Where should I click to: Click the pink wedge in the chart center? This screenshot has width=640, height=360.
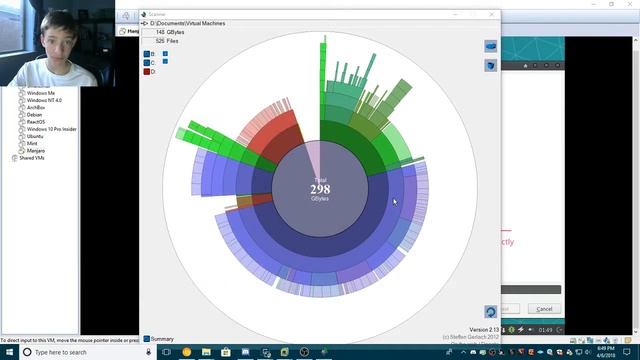[x=313, y=157]
